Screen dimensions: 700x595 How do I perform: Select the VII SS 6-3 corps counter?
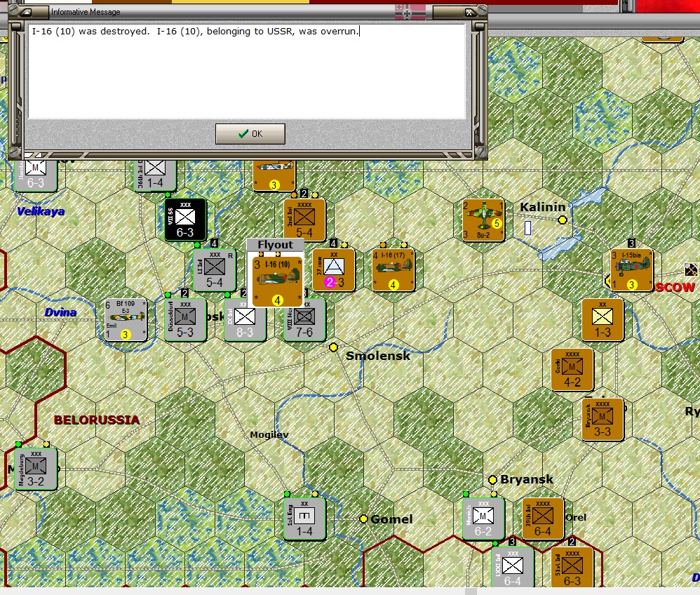click(x=185, y=220)
